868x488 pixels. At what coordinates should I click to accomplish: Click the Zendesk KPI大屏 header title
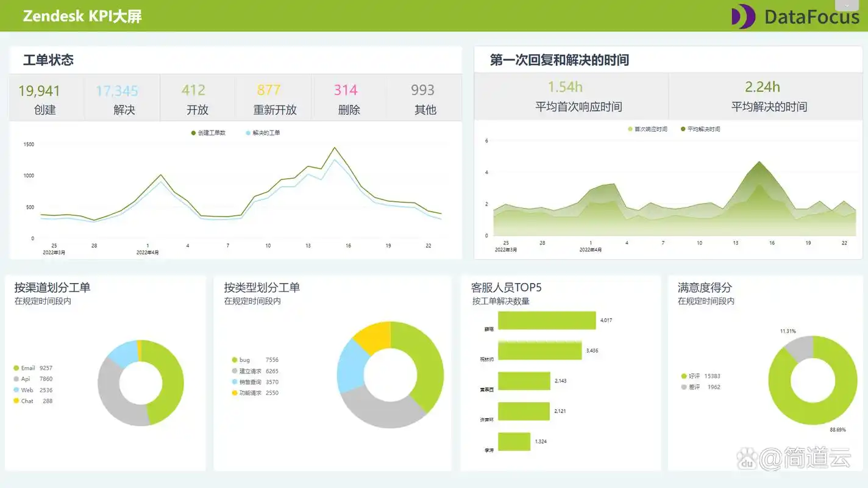82,16
